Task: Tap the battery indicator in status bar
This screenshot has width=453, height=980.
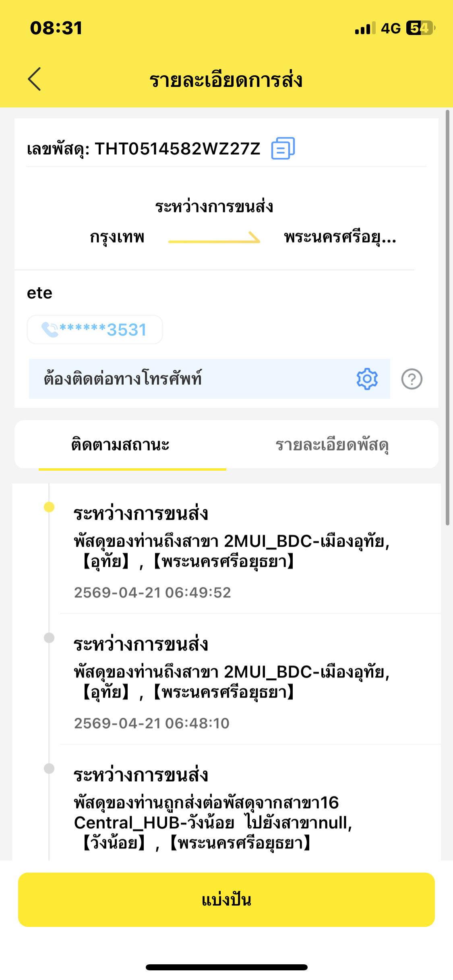Action: [421, 28]
